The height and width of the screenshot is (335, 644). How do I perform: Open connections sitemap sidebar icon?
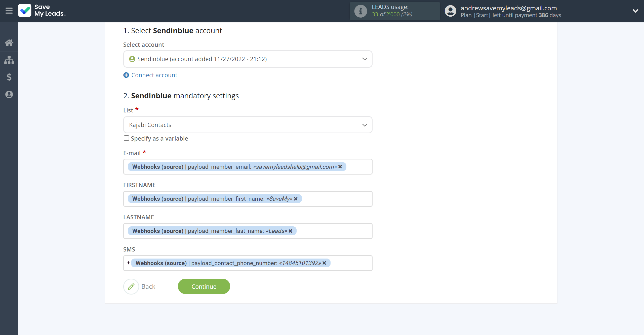coord(9,60)
